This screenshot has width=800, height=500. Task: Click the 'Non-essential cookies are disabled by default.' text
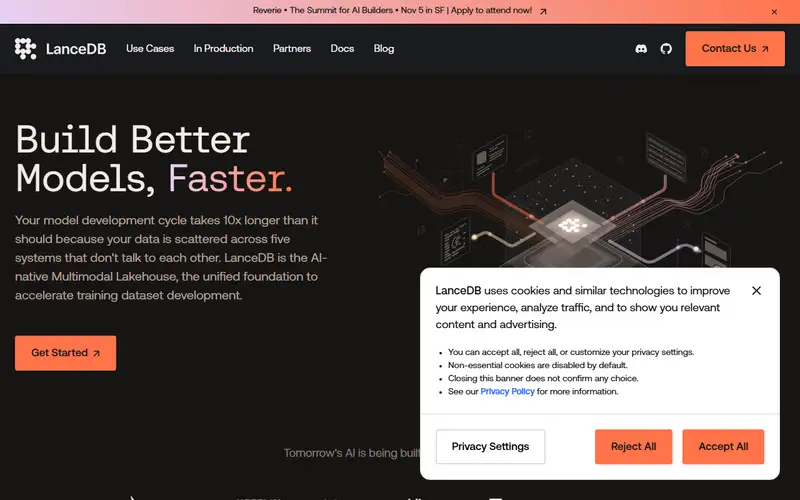tap(538, 365)
